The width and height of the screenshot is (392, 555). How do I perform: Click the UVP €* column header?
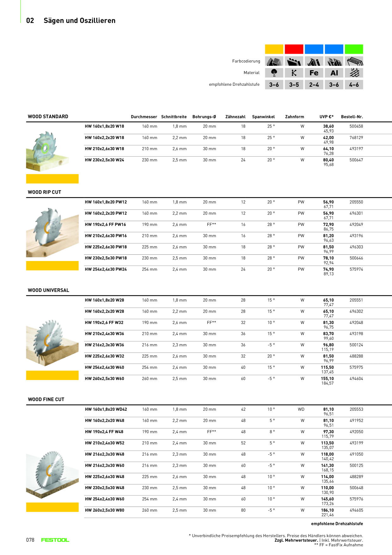click(x=327, y=117)
